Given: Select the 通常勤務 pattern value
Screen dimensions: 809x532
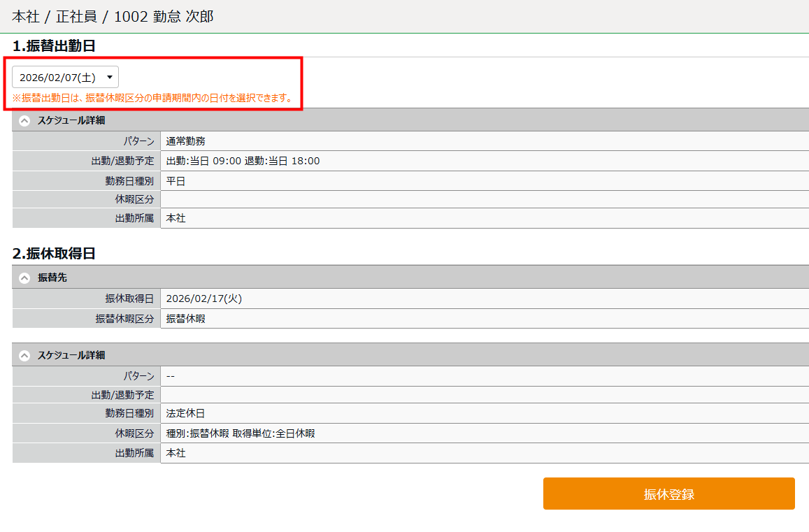Looking at the screenshot, I should (185, 141).
